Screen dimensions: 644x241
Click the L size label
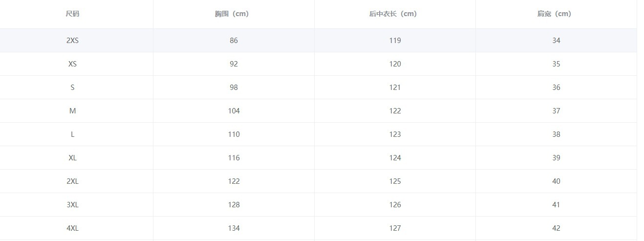click(x=72, y=134)
